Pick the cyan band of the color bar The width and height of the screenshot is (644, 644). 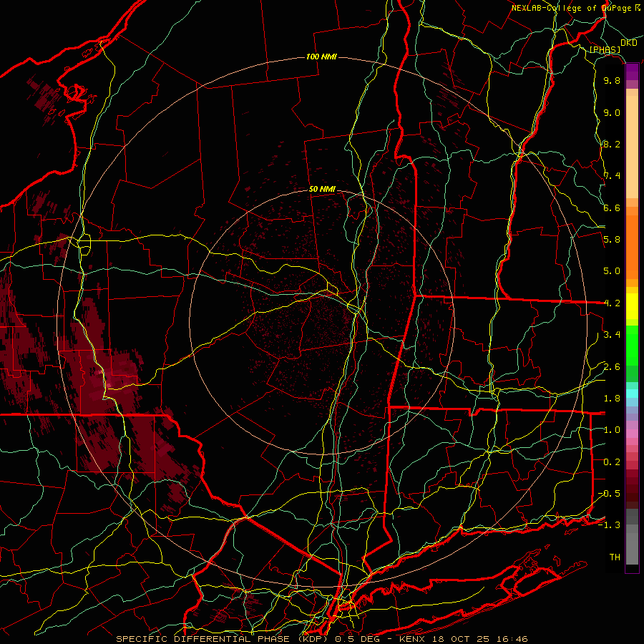point(632,394)
